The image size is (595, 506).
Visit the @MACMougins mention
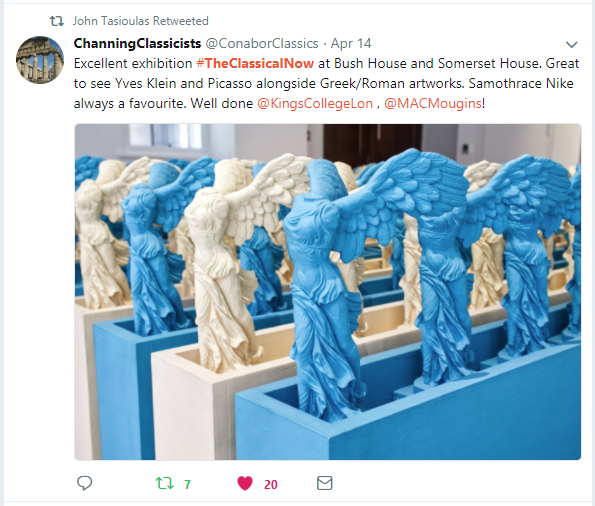click(433, 103)
